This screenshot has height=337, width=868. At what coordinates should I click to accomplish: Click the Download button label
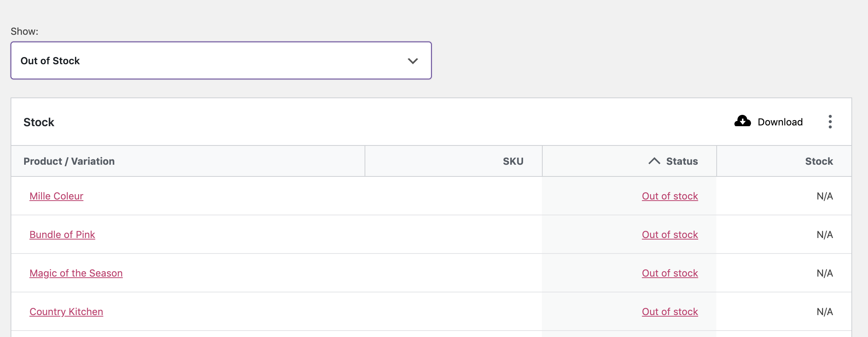(x=780, y=122)
